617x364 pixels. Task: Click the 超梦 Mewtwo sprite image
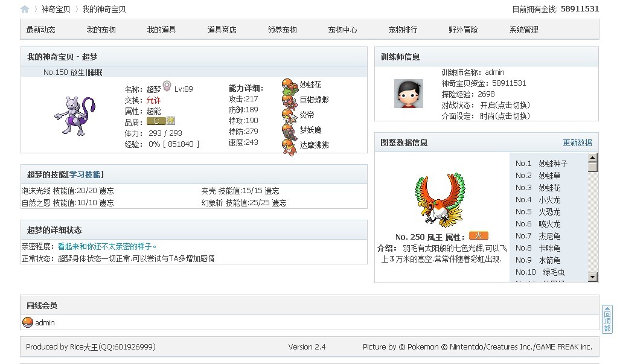coord(75,116)
